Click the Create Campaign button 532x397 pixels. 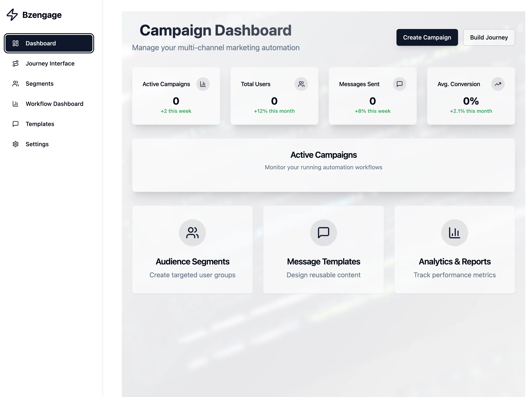point(427,37)
